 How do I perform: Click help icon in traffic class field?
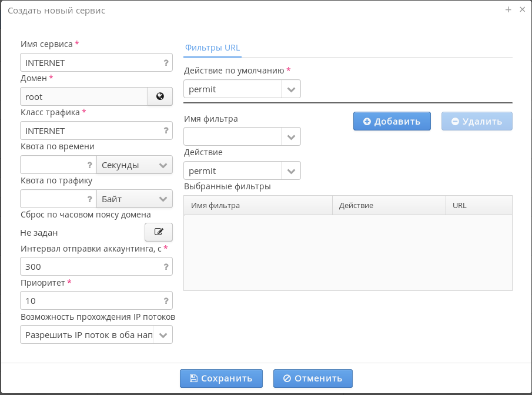(166, 130)
